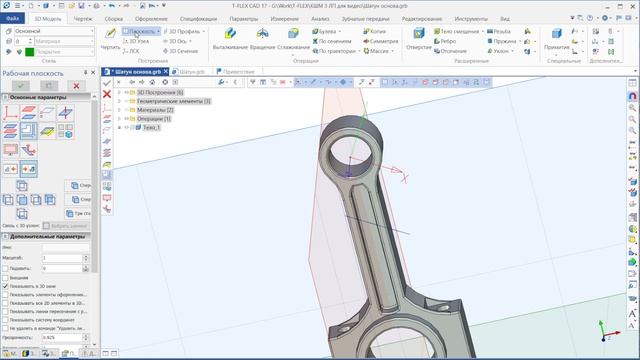Image resolution: width=640 pixels, height=360 pixels.
Task: Click the standard workplane coordinate axes icon
Action: (10, 113)
